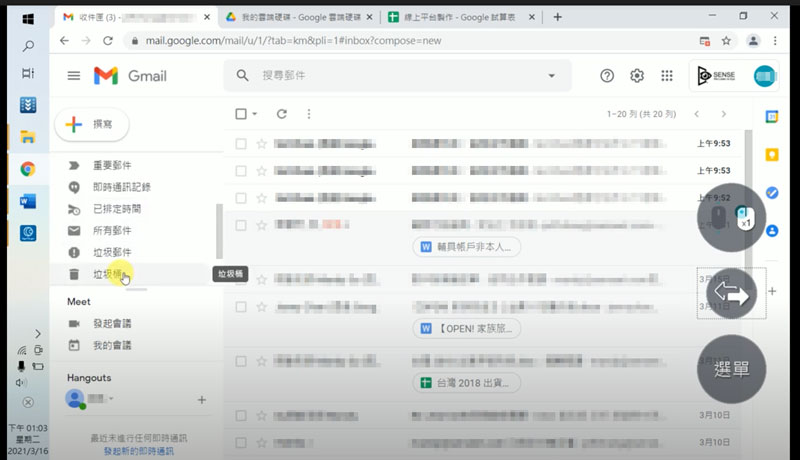
Task: Go back in browser history
Action: click(x=64, y=41)
